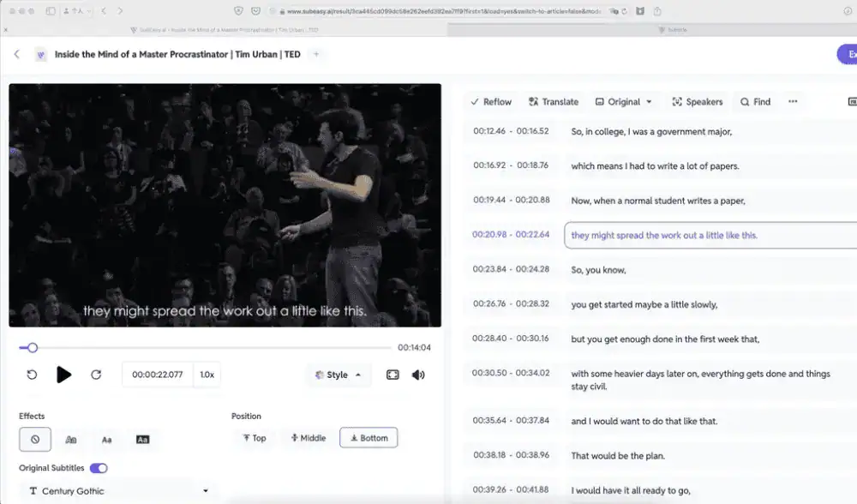Choose the outlined text subtitle effect
This screenshot has height=504, width=857.
tap(71, 439)
